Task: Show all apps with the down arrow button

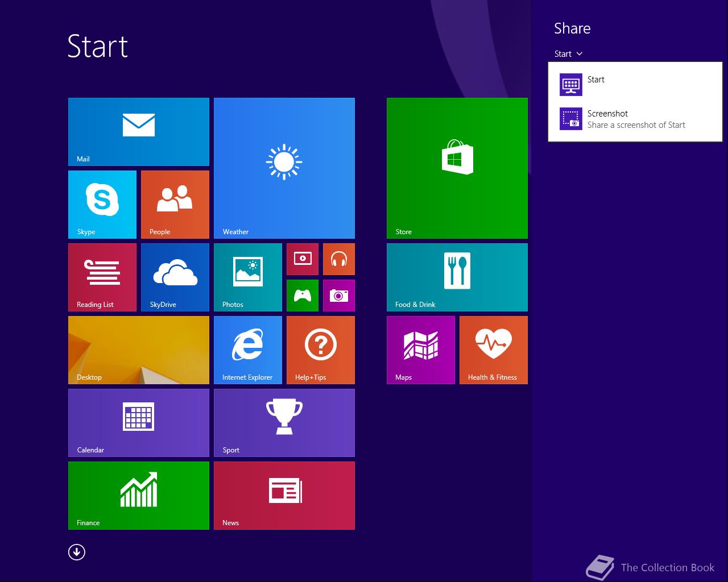Action: 77,552
